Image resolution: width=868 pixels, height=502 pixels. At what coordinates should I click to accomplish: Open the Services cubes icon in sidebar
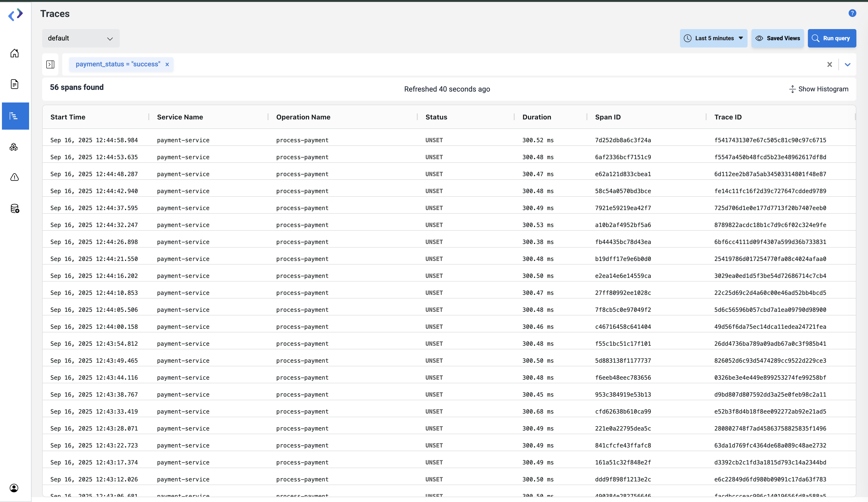14,147
